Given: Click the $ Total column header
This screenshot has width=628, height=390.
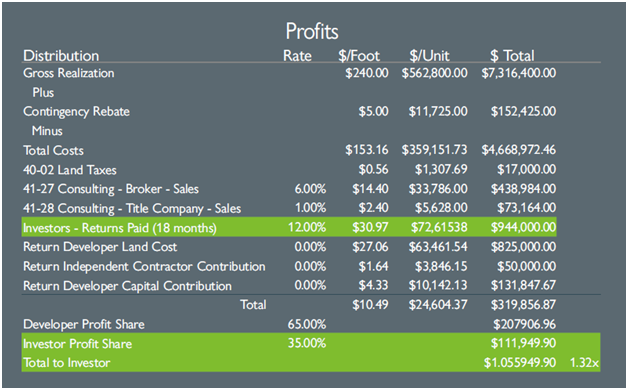Looking at the screenshot, I should [x=512, y=56].
